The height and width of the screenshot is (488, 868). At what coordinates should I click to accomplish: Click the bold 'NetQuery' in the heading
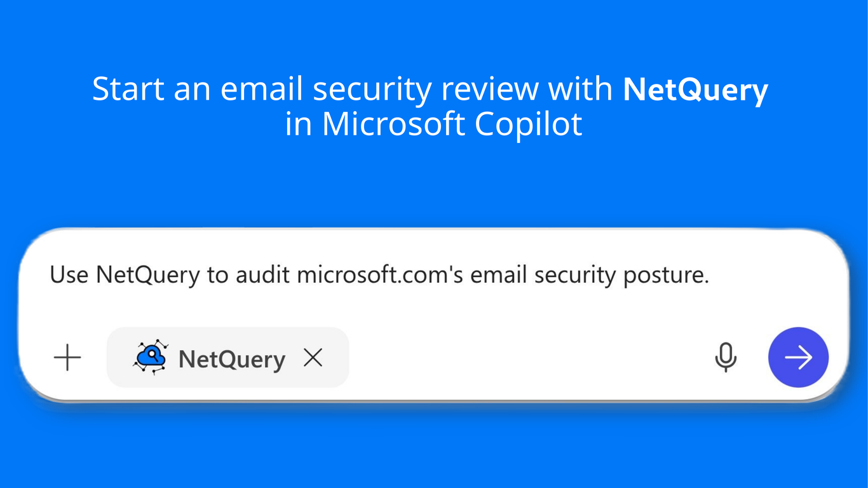pyautogui.click(x=695, y=90)
